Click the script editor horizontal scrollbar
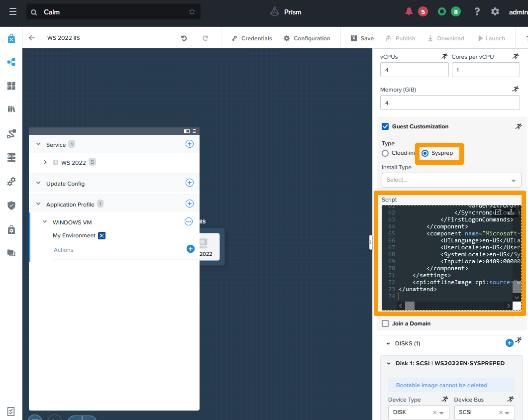 [455, 306]
